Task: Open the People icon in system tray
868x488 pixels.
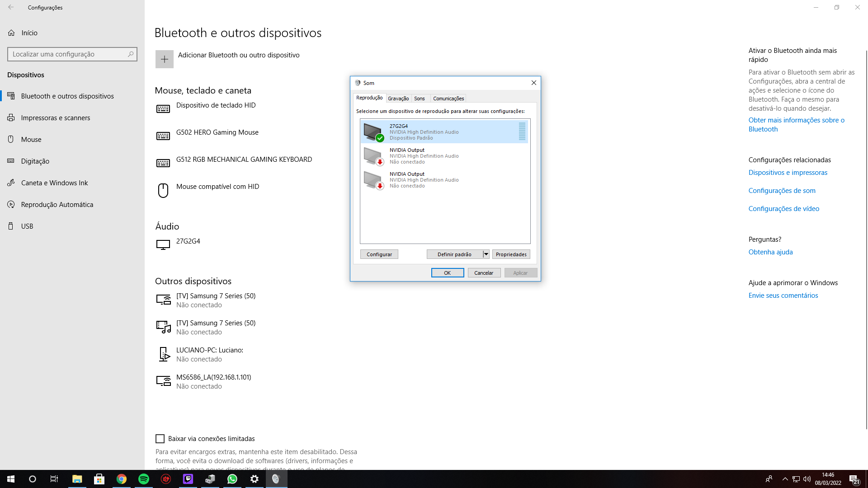Action: click(x=769, y=479)
